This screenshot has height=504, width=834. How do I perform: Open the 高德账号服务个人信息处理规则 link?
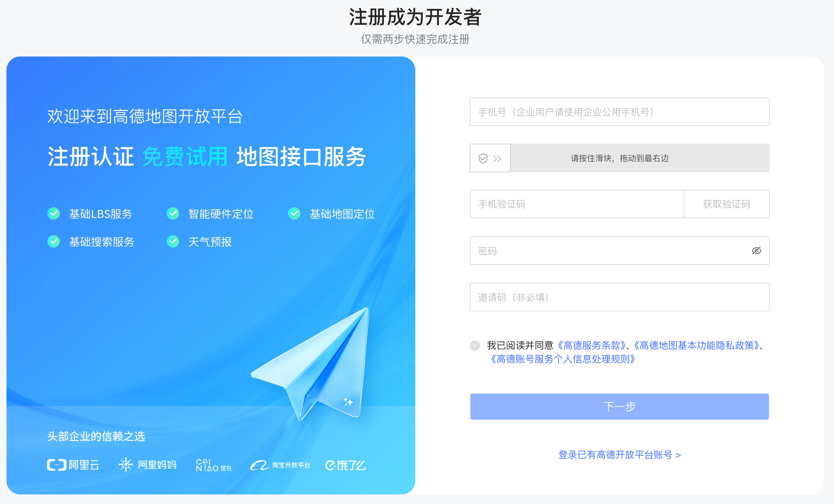563,359
